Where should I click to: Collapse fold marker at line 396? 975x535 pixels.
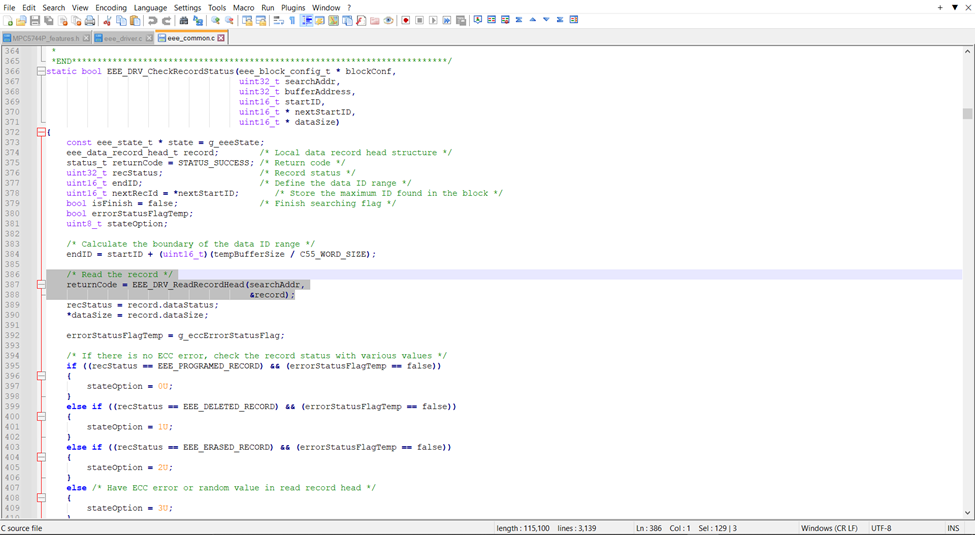tap(41, 376)
